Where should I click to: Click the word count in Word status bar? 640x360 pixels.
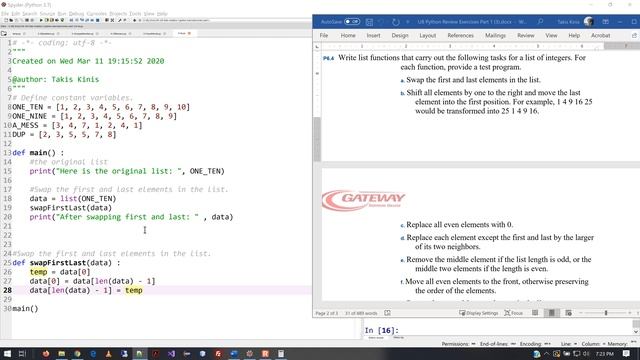tap(361, 313)
